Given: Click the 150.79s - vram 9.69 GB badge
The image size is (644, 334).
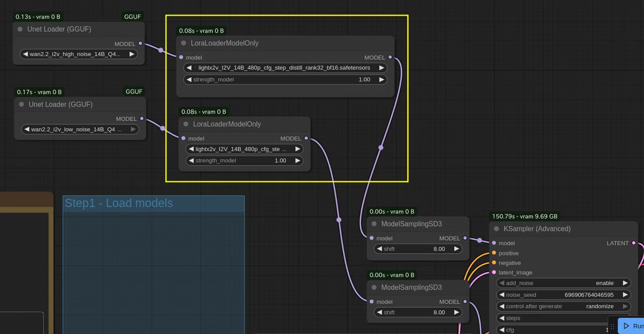Looking at the screenshot, I should (525, 216).
